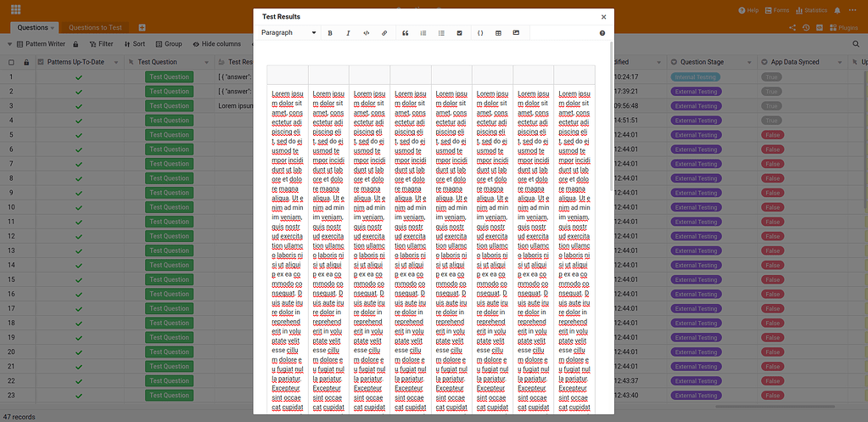Toggle bold formatting in Test Results editor
The image size is (868, 422).
click(x=330, y=33)
